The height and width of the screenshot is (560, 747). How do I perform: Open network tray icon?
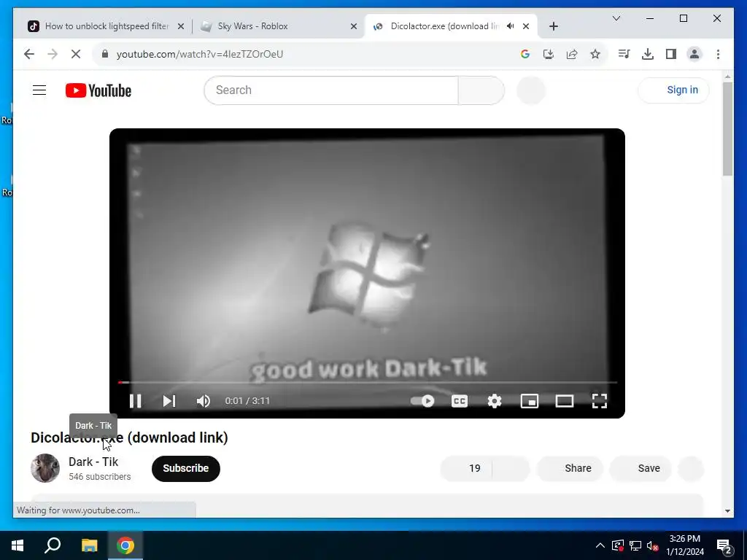pos(635,545)
